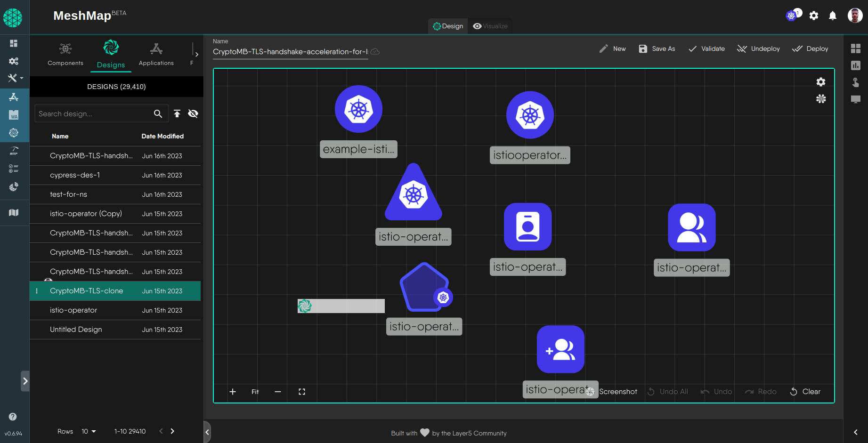Click the Search design input field
This screenshot has height=443, width=868.
93,114
